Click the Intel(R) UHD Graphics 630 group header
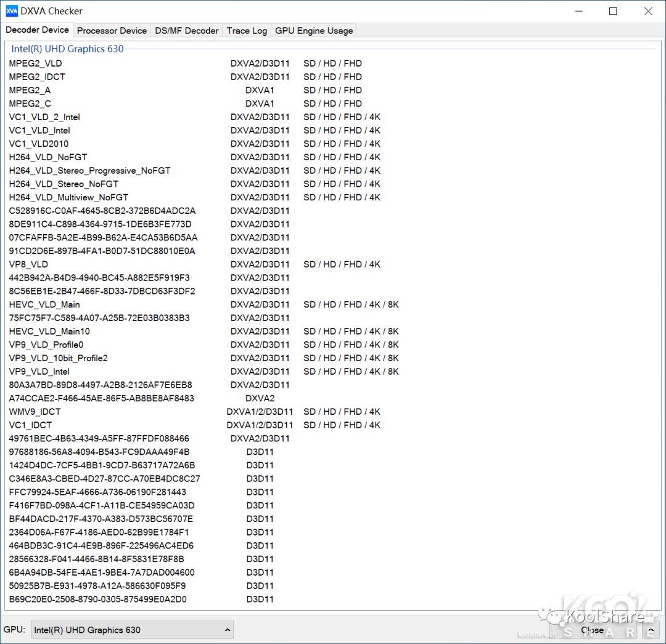 67,49
